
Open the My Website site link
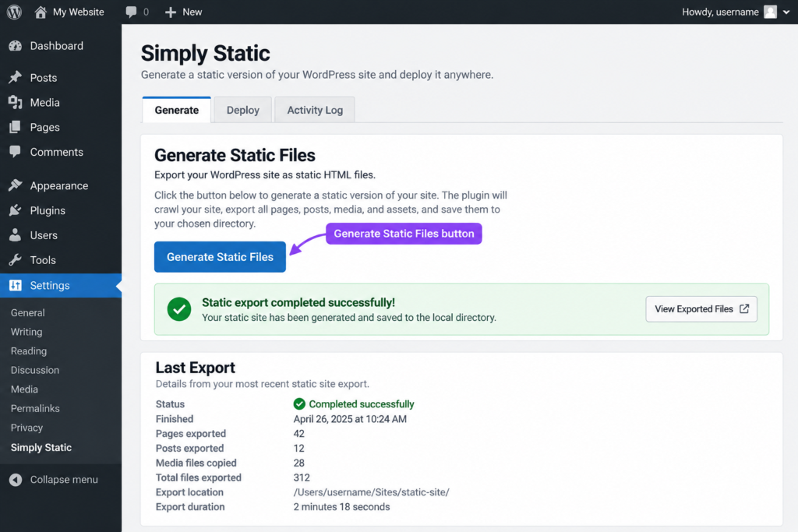coord(79,12)
